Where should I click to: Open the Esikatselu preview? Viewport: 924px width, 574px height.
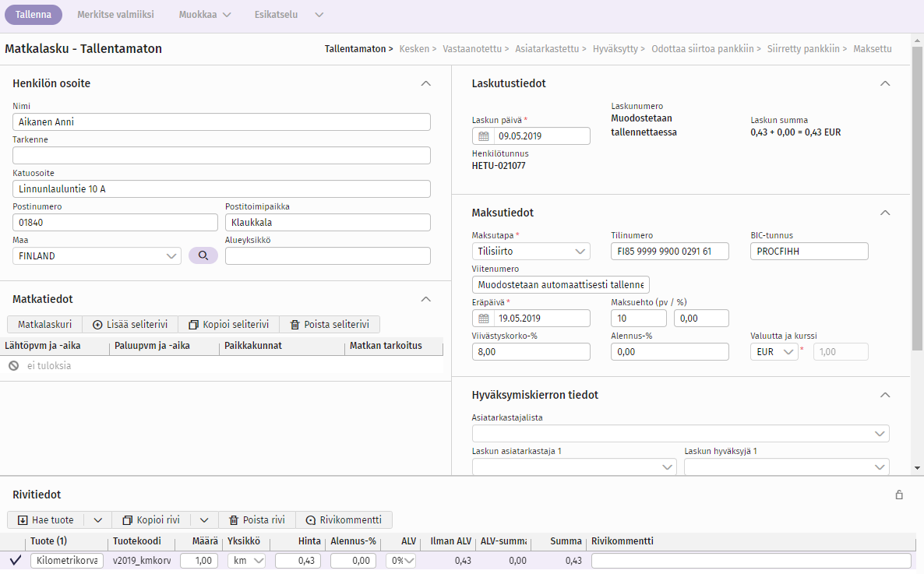click(276, 15)
